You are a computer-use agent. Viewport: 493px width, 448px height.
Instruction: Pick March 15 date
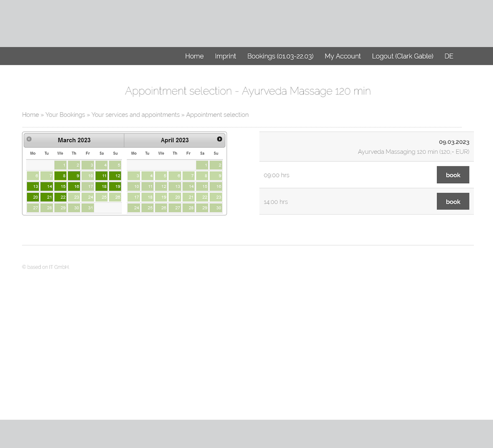coord(60,186)
